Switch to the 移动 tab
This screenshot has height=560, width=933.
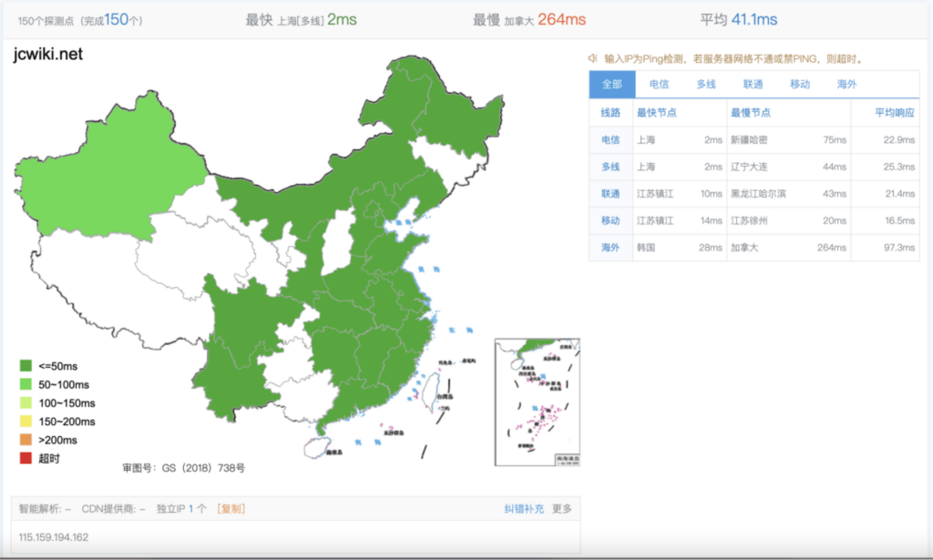click(800, 85)
